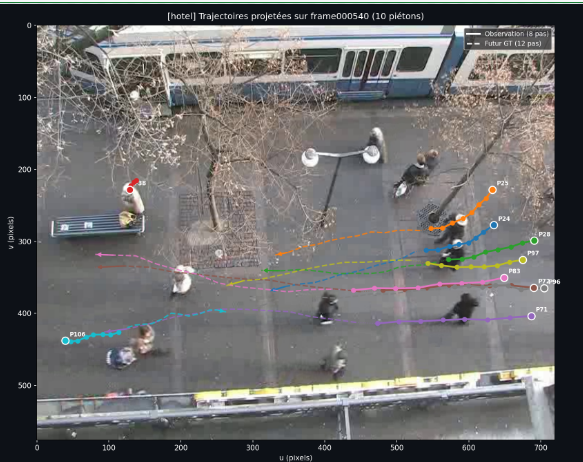Viewport: 583px width, 462px height.
Task: Click the 'v (pixels)' y-axis label
Action: [10, 232]
